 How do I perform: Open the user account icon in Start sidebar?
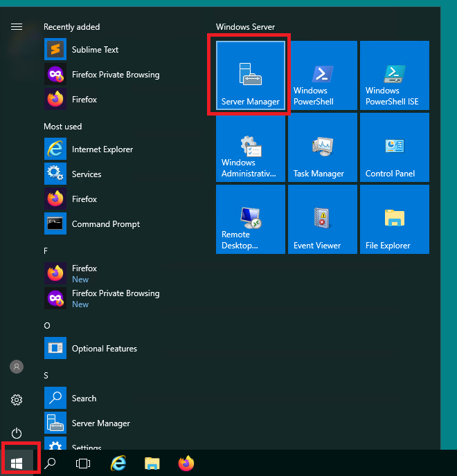(x=17, y=367)
